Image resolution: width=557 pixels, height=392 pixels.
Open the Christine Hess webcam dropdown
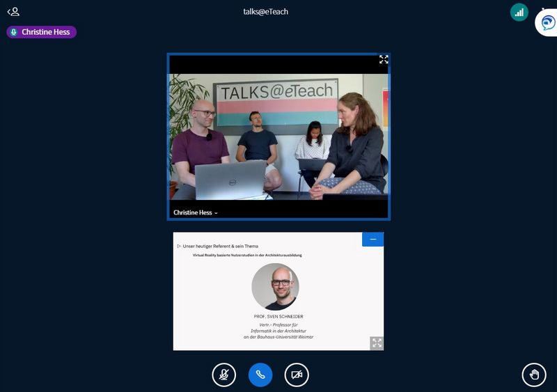tap(196, 212)
